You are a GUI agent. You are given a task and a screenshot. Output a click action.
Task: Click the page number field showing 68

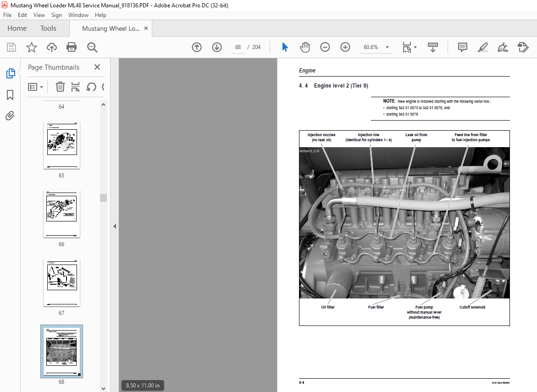[238, 47]
